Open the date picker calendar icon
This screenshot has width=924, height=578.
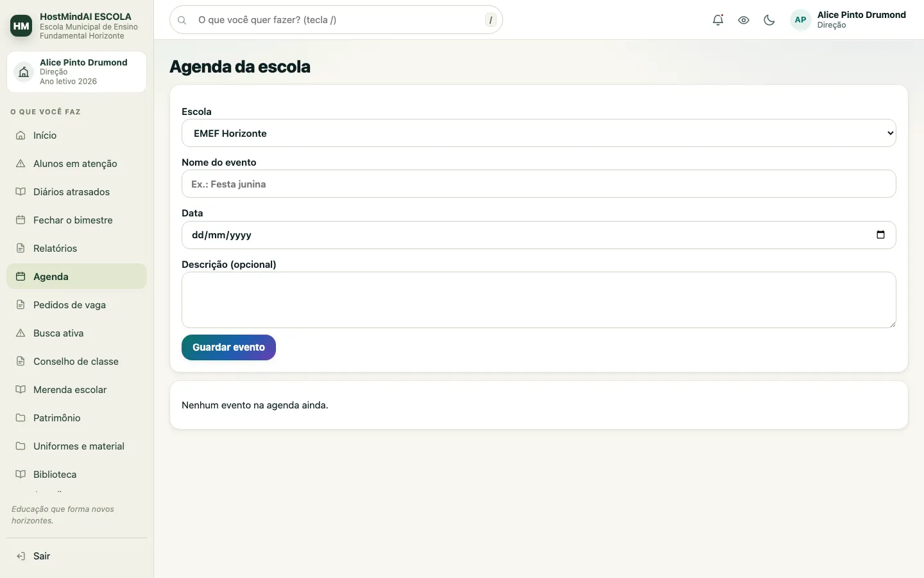click(881, 234)
